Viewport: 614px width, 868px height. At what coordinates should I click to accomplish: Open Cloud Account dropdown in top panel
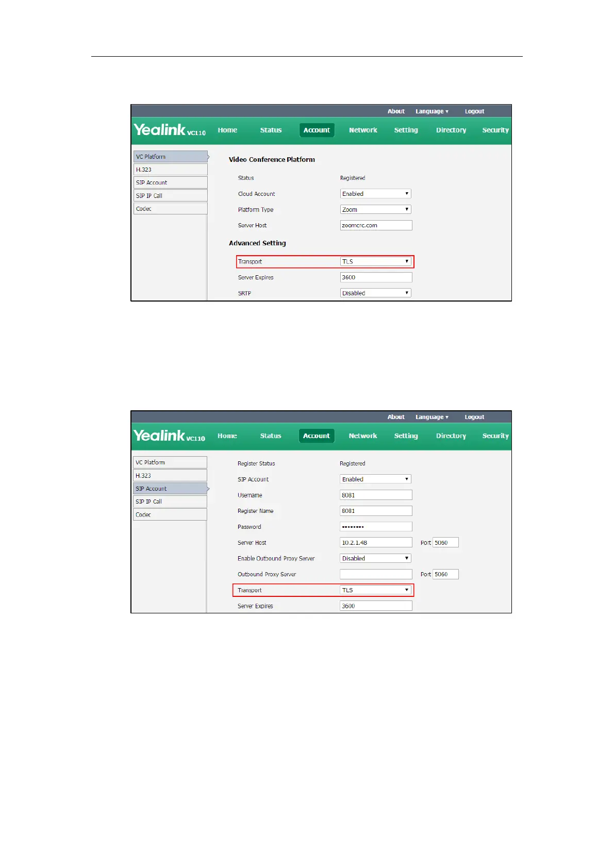pos(376,194)
